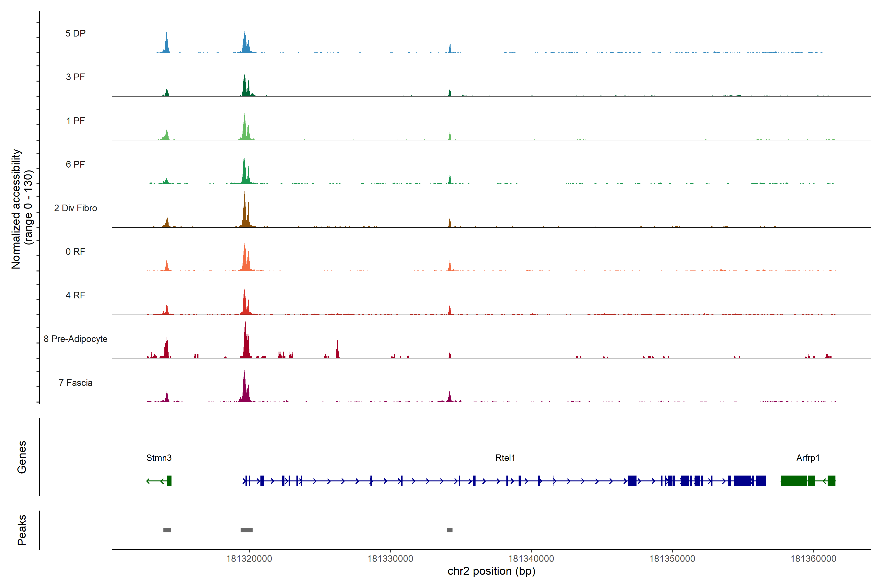The width and height of the screenshot is (882, 588).
Task: Click the 181350000 axis tick label
Action: point(672,558)
